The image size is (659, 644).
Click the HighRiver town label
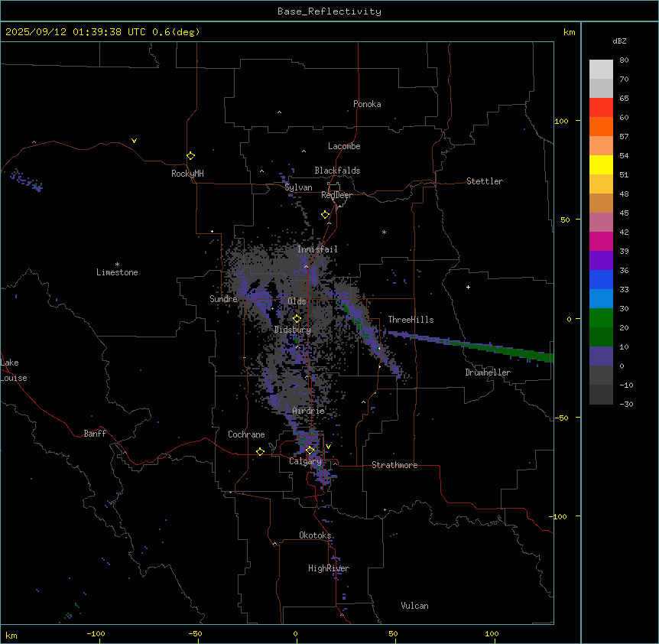pyautogui.click(x=329, y=568)
